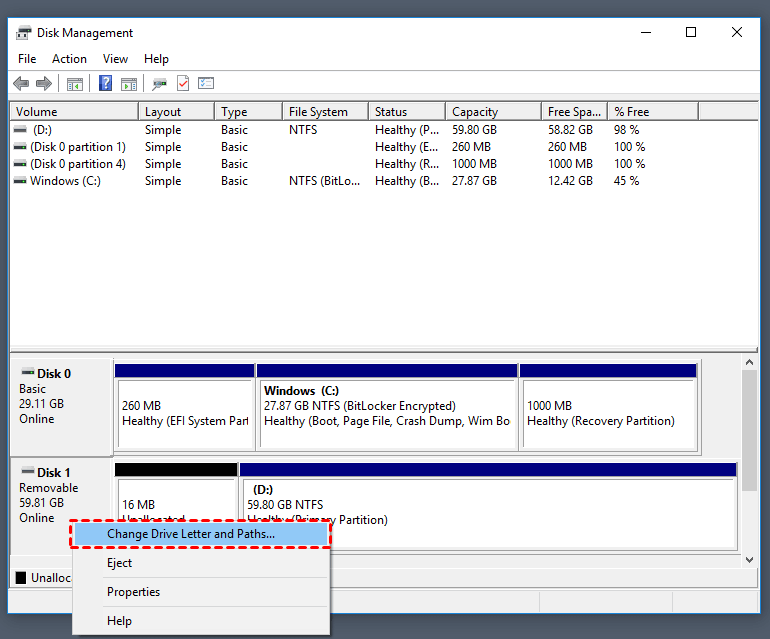Click the drive rescan icon in the toolbar
Screen dimensions: 770x639
click(x=160, y=84)
